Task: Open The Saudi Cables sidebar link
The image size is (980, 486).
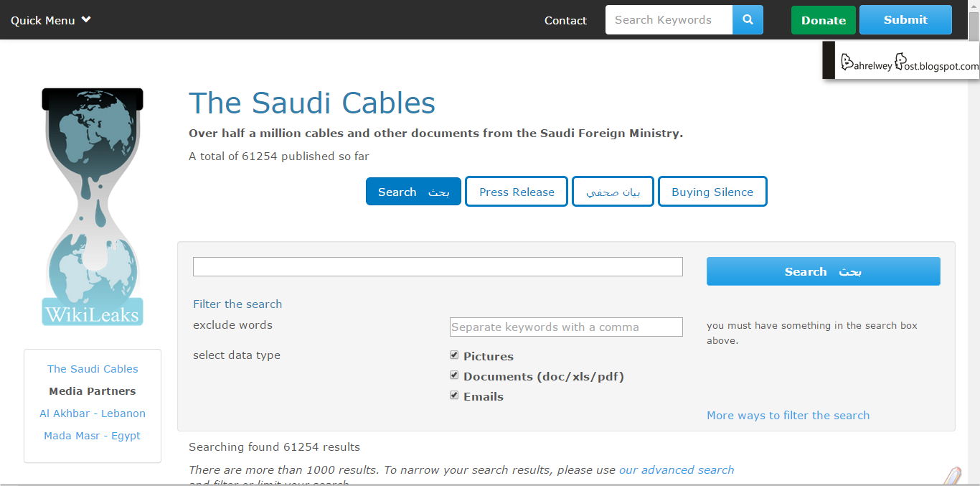Action: point(93,368)
